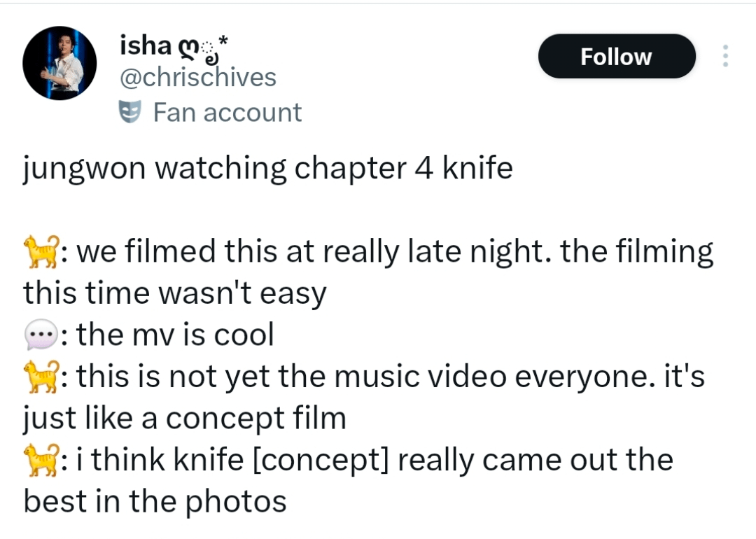Click the speech bubble emoji before 'the mv is cool'
This screenshot has height=539, width=756.
click(x=40, y=334)
